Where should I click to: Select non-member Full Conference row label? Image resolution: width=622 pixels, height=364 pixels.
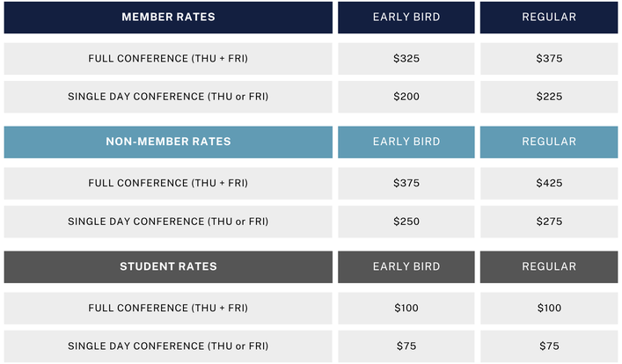[x=168, y=184]
